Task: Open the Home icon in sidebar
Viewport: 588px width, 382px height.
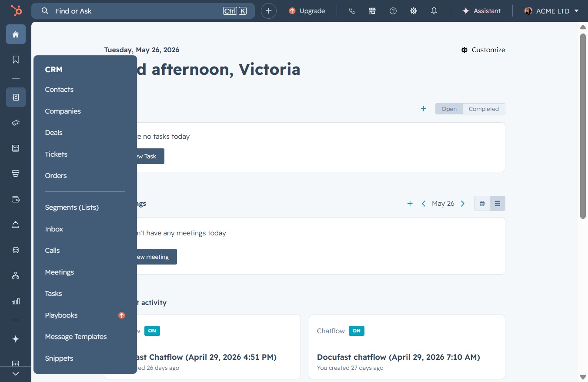Action: pyautogui.click(x=16, y=34)
